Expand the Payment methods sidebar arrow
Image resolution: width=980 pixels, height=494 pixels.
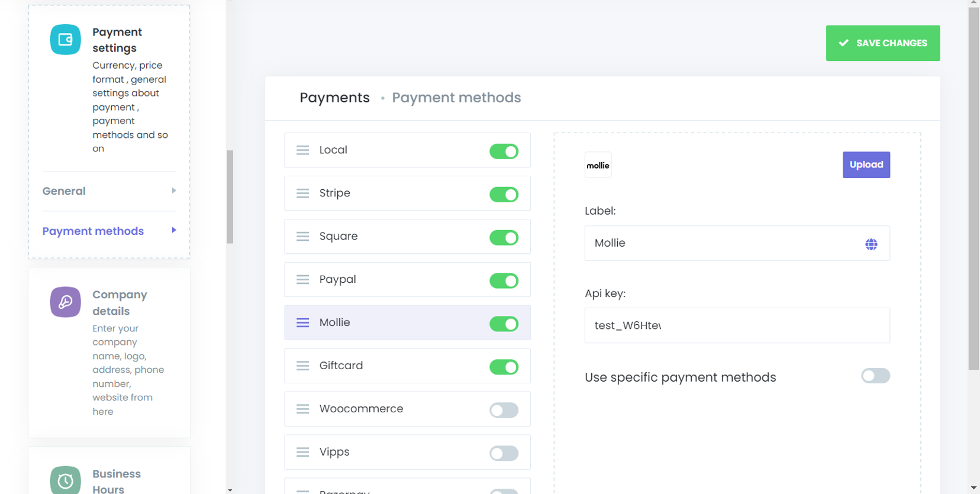(x=174, y=230)
